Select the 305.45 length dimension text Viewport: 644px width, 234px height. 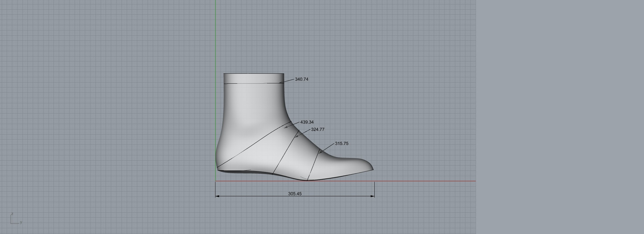pos(294,194)
